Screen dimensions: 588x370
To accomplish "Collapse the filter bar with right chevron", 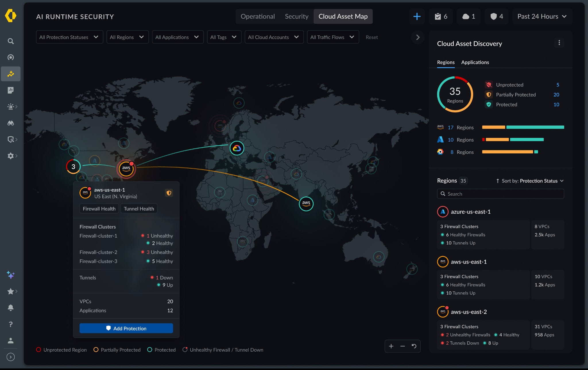I will [x=418, y=37].
